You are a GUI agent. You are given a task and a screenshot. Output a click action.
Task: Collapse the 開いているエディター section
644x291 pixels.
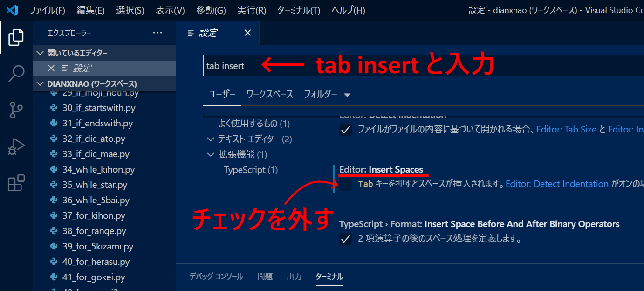tap(40, 53)
